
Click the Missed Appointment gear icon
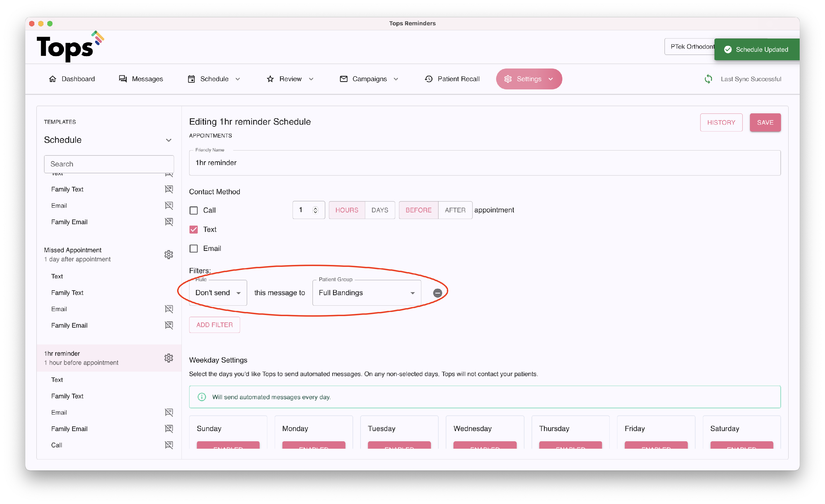pos(168,254)
